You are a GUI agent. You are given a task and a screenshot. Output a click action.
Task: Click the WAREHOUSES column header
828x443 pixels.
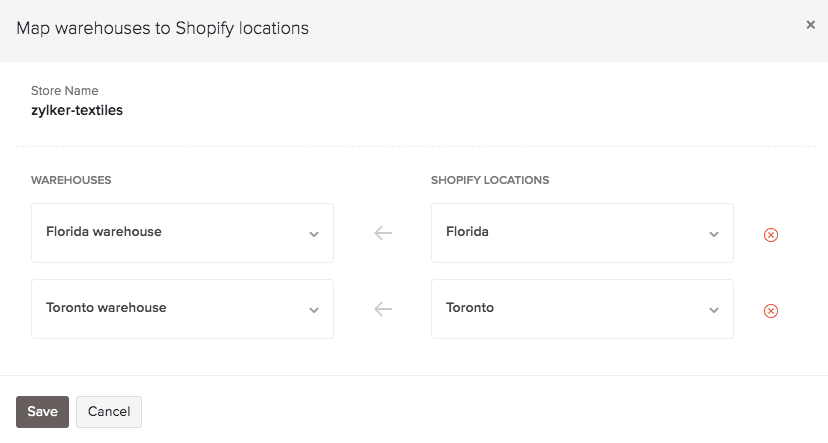click(x=71, y=181)
